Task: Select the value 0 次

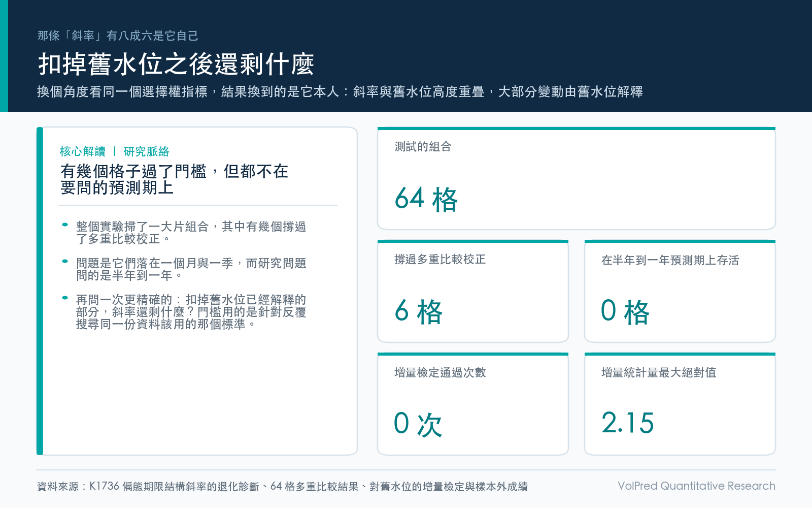Action: coord(418,424)
